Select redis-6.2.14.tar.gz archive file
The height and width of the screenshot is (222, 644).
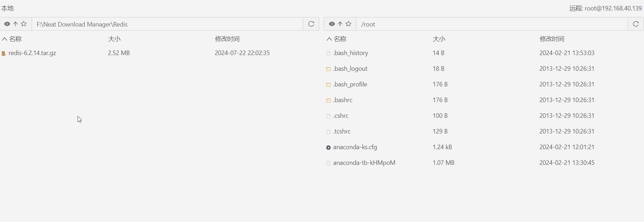[x=32, y=53]
